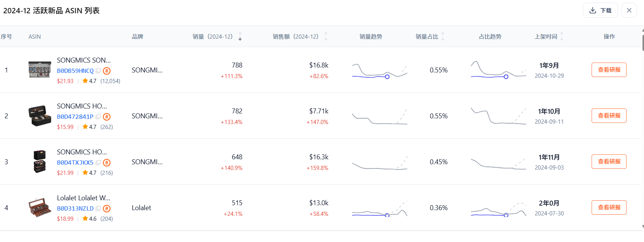Image resolution: width=644 pixels, height=242 pixels.
Task: Select sales trend chart for B0D4TXJKX5
Action: click(x=380, y=162)
